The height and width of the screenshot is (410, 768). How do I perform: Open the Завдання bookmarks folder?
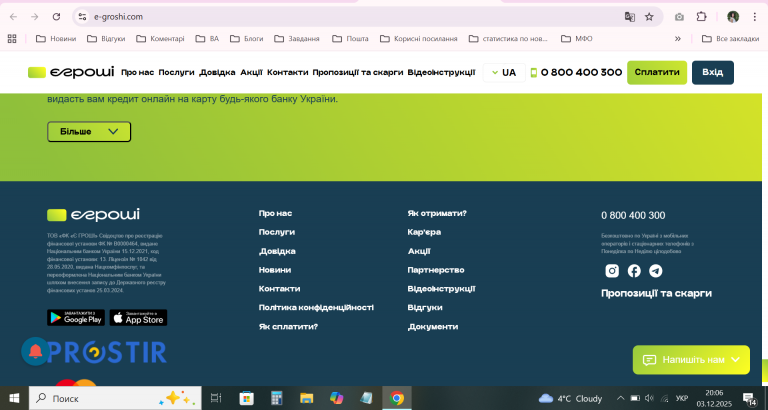click(x=297, y=38)
